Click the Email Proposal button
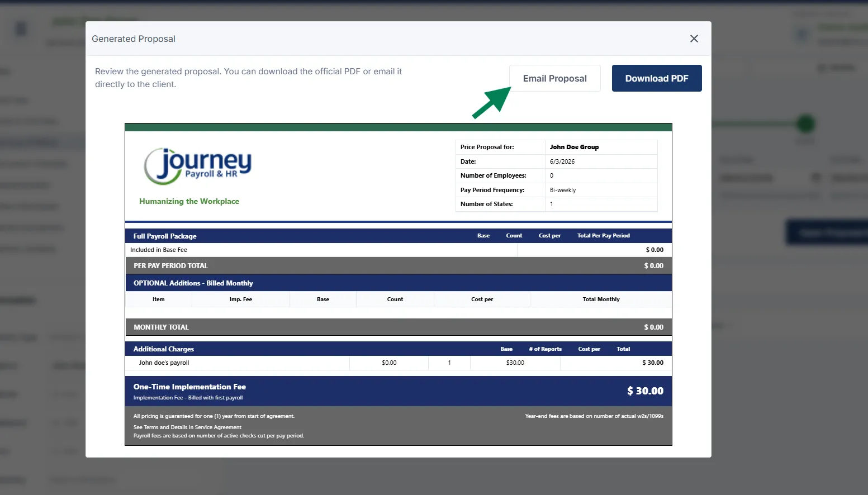868x495 pixels. tap(554, 78)
